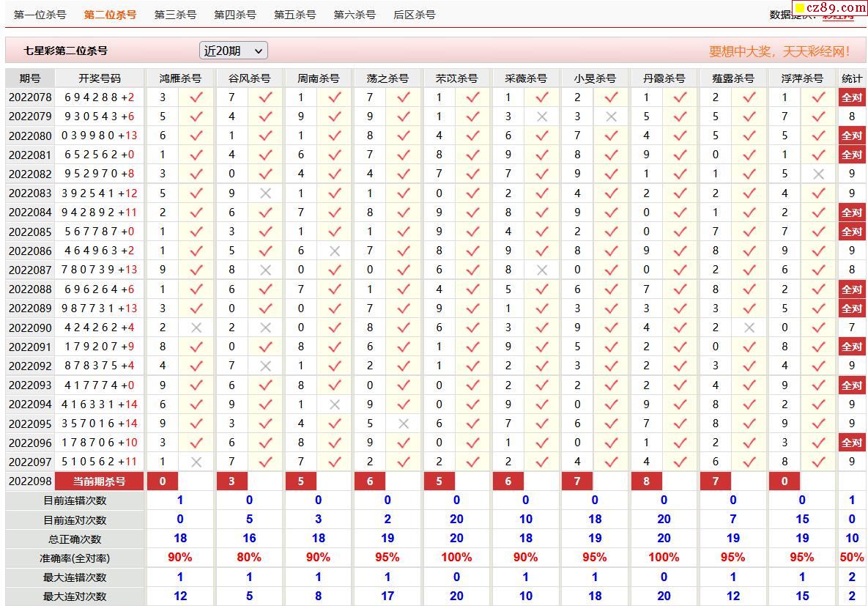Click the 全对 badge in row 2022096
The width and height of the screenshot is (868, 606).
point(852,443)
